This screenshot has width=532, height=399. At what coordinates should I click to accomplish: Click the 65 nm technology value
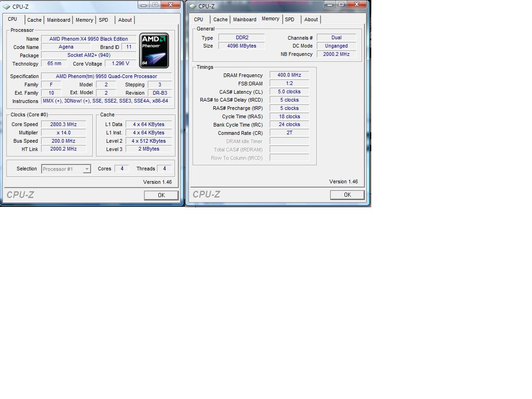[54, 63]
